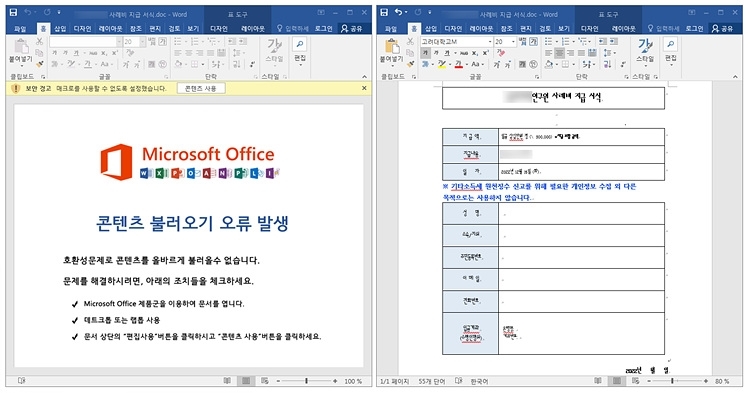
Task: Click Enclose Characters circle icon in right window
Action: 533,64
